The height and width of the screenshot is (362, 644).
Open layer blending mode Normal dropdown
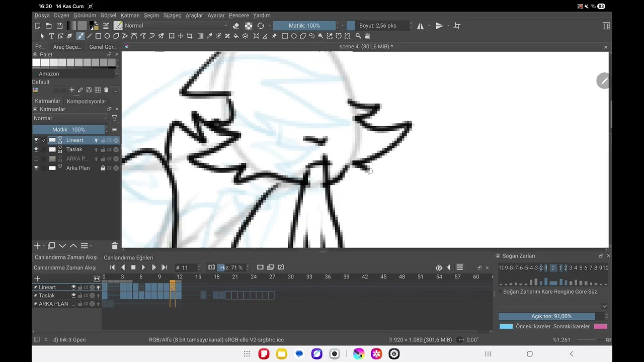pos(70,118)
